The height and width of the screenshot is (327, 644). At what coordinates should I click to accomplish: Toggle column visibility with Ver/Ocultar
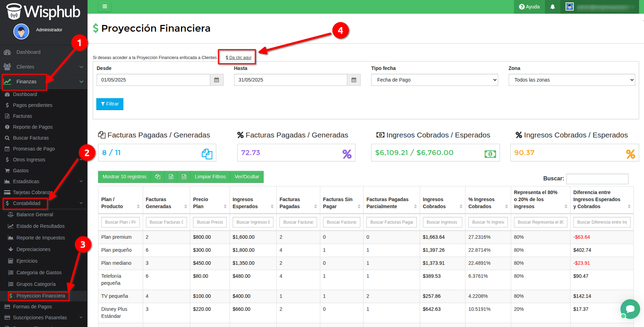tap(247, 177)
